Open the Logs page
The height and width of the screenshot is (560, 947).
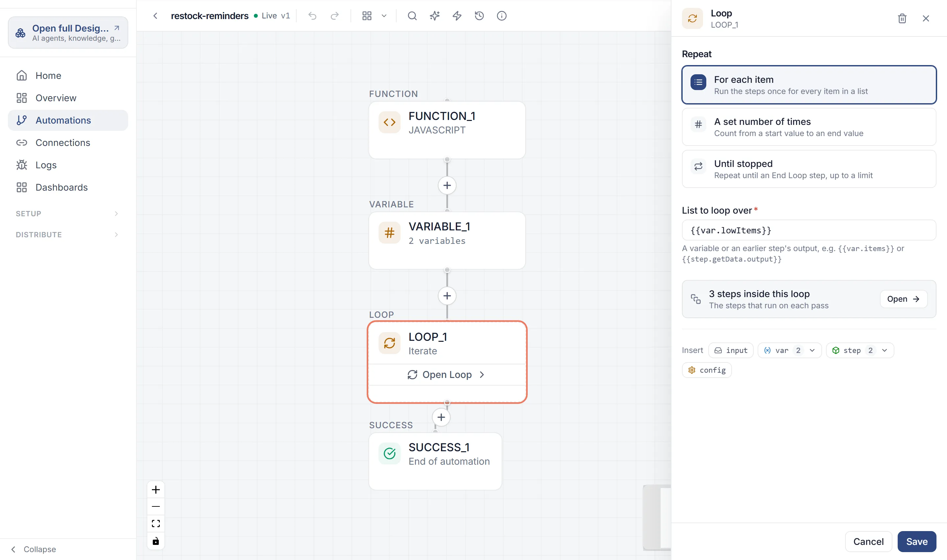68,165
